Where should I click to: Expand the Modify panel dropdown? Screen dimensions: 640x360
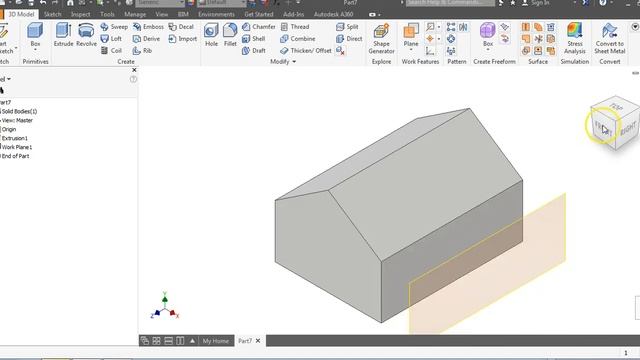pyautogui.click(x=294, y=62)
